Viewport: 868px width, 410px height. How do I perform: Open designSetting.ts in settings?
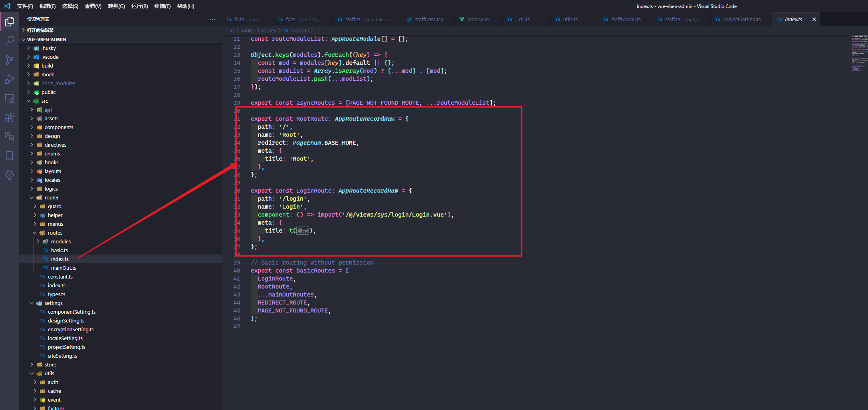66,320
